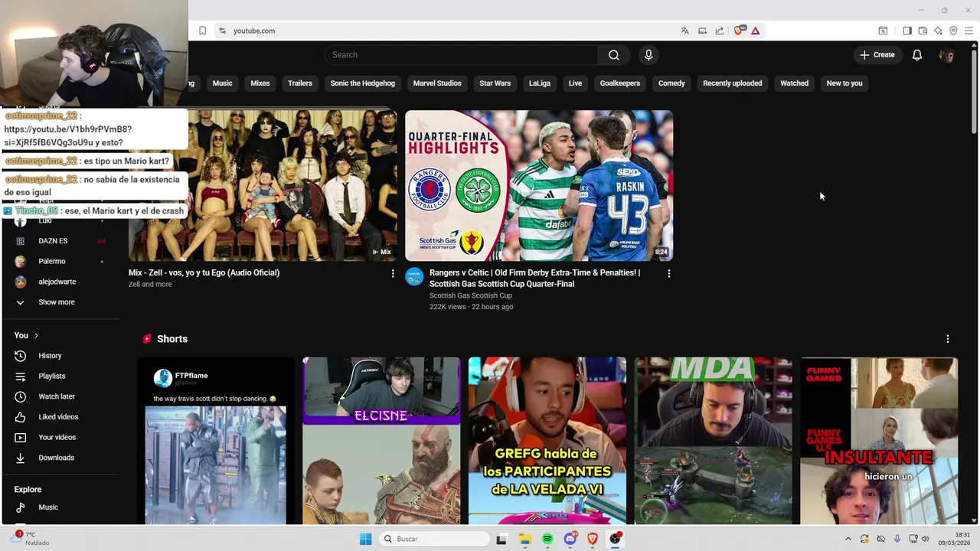The height and width of the screenshot is (551, 980).
Task: Select the Live filter chip
Action: (575, 83)
